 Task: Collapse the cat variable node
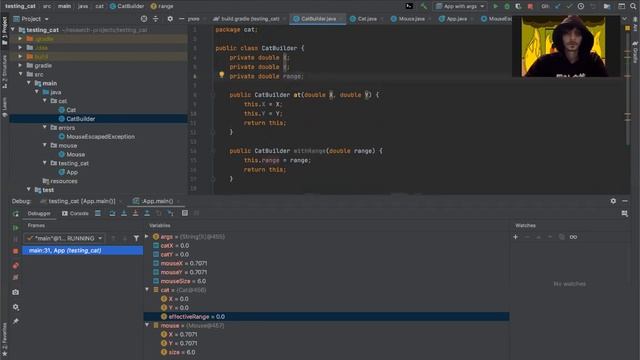[x=147, y=290]
